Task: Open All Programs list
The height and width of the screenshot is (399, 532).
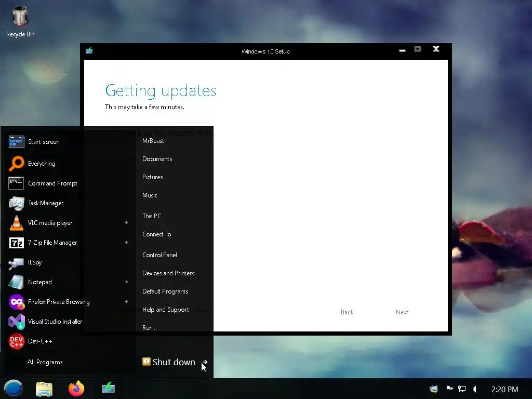Action: 45,362
